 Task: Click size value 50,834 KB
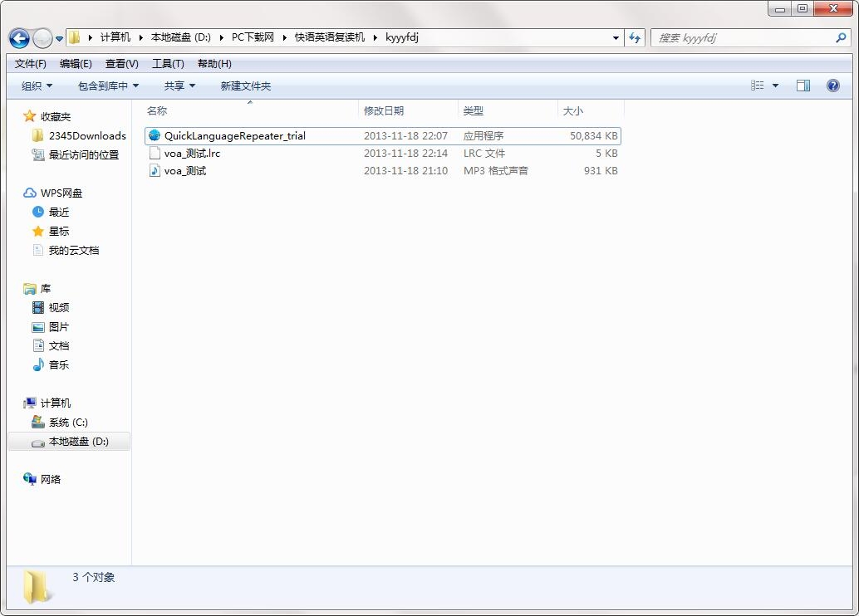[x=593, y=136]
